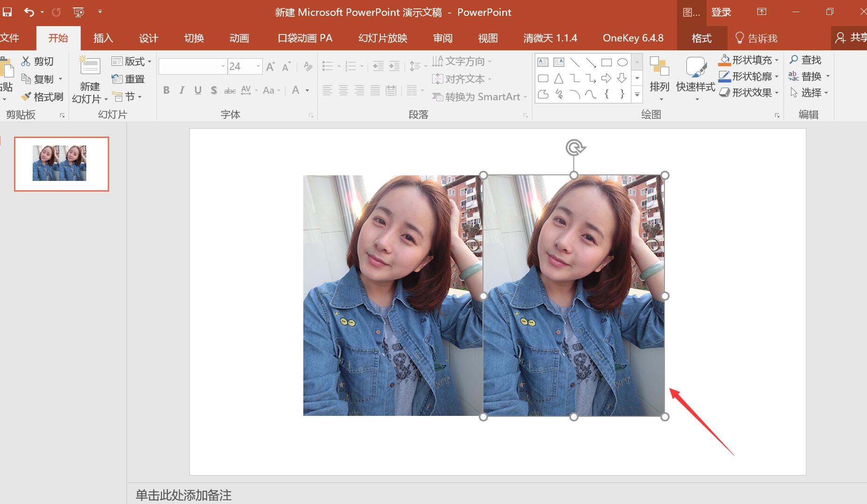Viewport: 867px width, 504px height.
Task: Select the straight line shape in gallery
Action: pyautogui.click(x=574, y=62)
